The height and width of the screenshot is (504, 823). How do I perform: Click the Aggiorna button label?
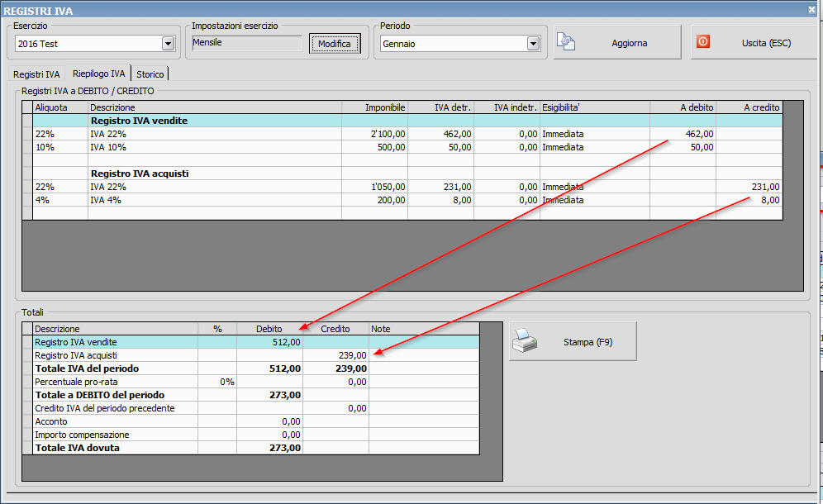(630, 43)
